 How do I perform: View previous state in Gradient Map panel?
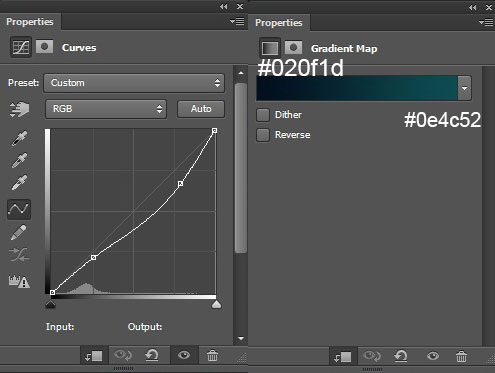tap(372, 356)
